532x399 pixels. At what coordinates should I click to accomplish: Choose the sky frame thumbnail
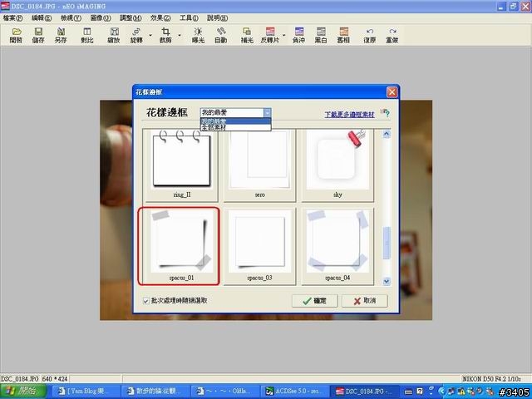pos(337,165)
